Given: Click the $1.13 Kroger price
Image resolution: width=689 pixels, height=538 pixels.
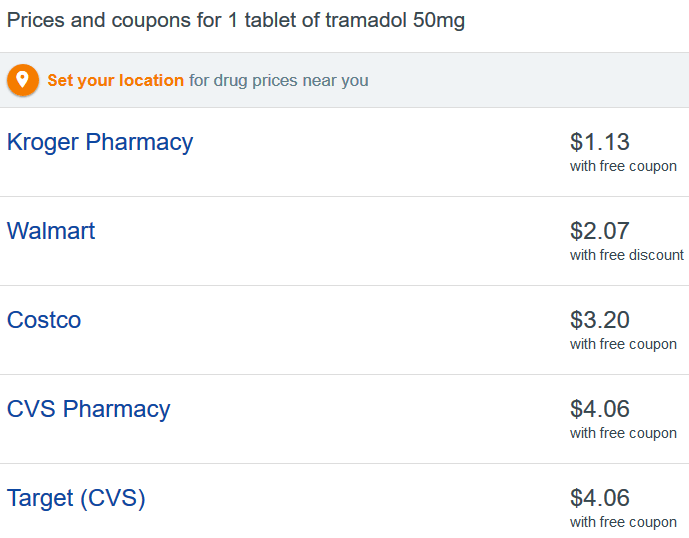Looking at the screenshot, I should click(600, 142).
